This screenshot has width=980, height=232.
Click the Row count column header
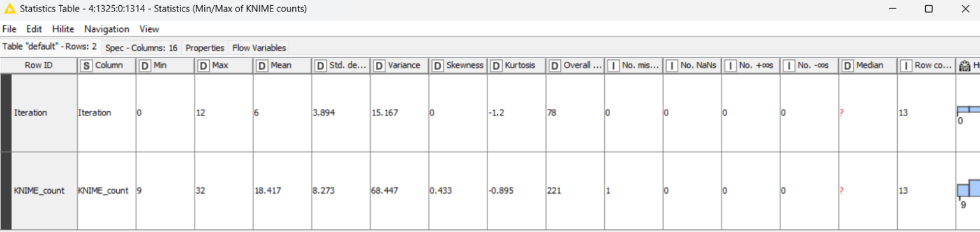coord(926,65)
